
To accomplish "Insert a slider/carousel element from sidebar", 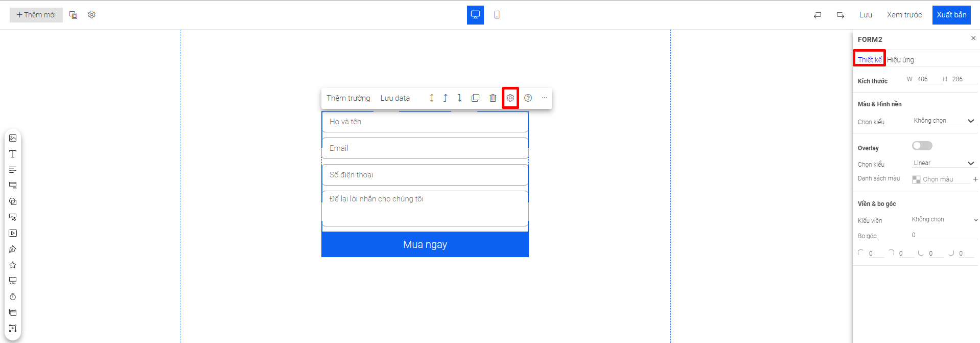I will (x=13, y=281).
